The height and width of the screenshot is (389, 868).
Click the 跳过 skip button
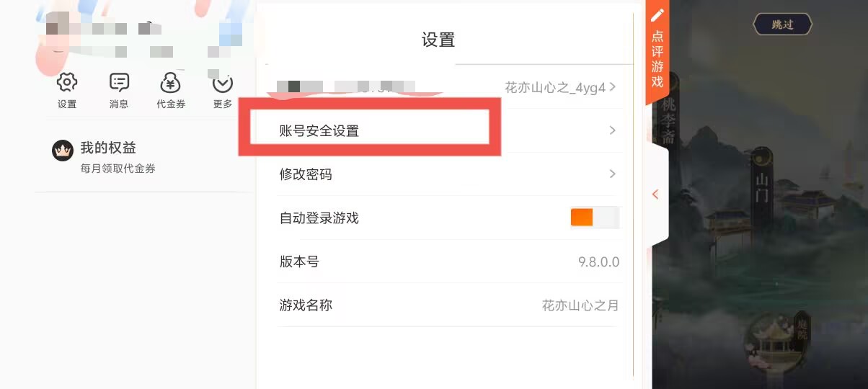[x=782, y=24]
